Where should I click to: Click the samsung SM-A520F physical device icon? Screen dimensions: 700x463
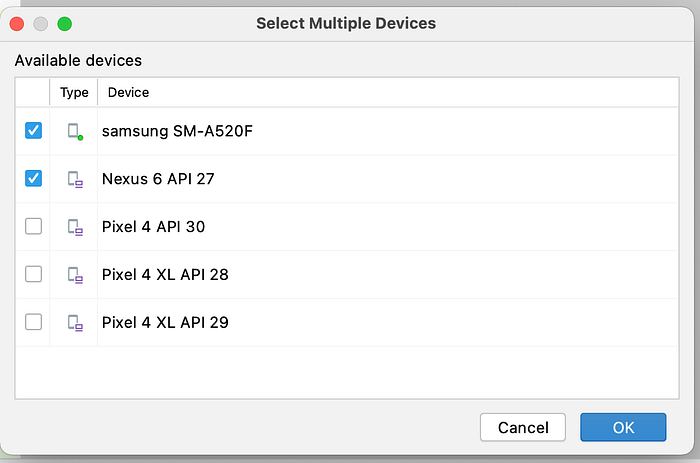(74, 131)
